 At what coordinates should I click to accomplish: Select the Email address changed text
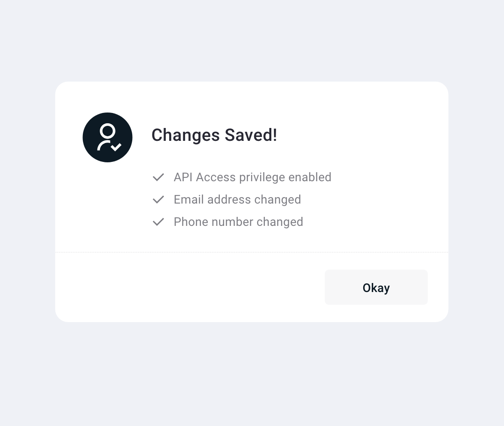pyautogui.click(x=237, y=200)
